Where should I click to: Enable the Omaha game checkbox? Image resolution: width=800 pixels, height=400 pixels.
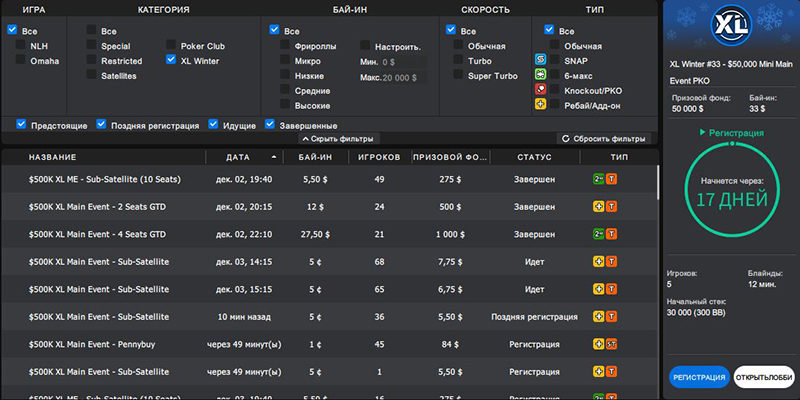(22, 60)
